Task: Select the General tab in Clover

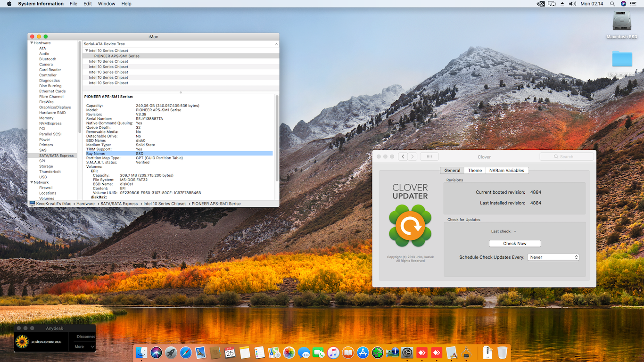Action: (452, 171)
